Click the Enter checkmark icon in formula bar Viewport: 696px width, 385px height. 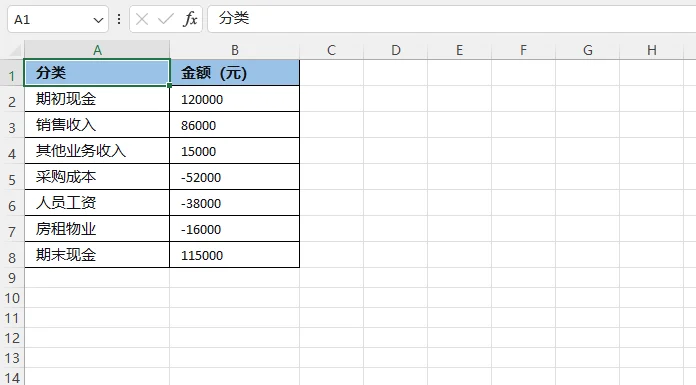[x=166, y=19]
